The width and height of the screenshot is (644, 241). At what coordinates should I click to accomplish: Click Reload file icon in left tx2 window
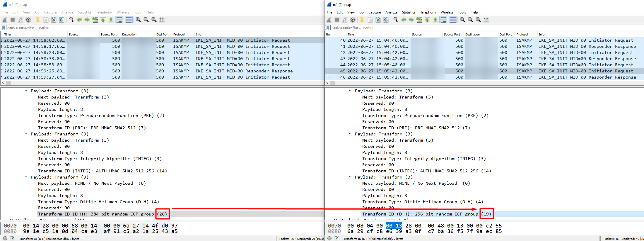tap(62, 20)
